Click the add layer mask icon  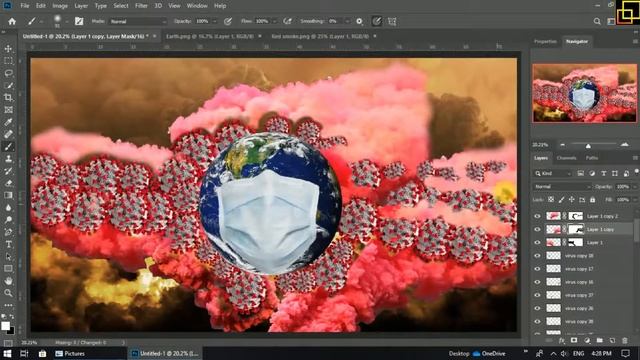pos(574,340)
